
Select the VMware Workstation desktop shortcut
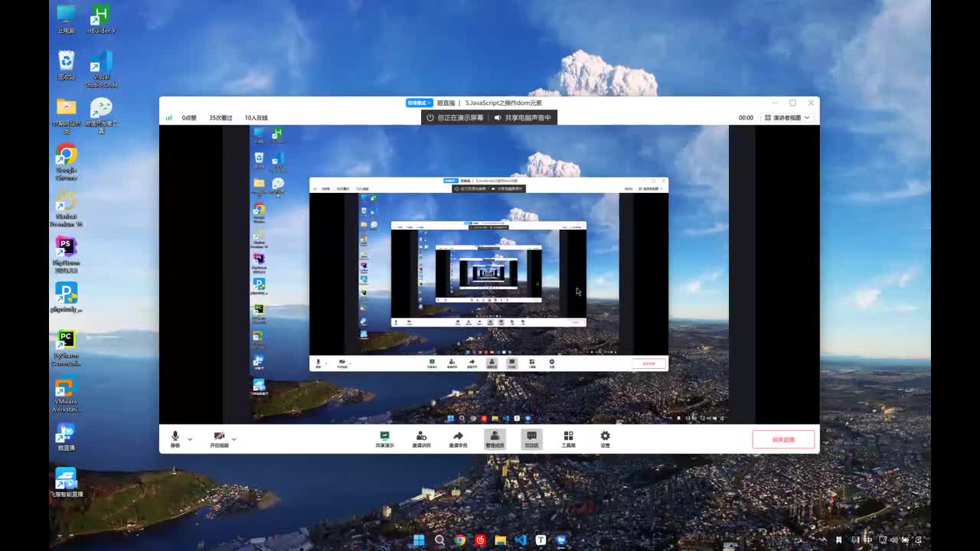pos(67,394)
